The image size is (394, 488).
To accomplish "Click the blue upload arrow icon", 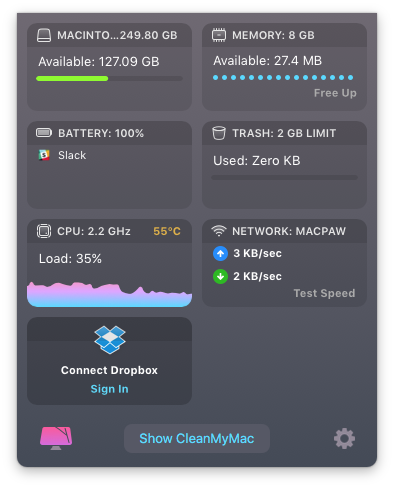I will 220,254.
